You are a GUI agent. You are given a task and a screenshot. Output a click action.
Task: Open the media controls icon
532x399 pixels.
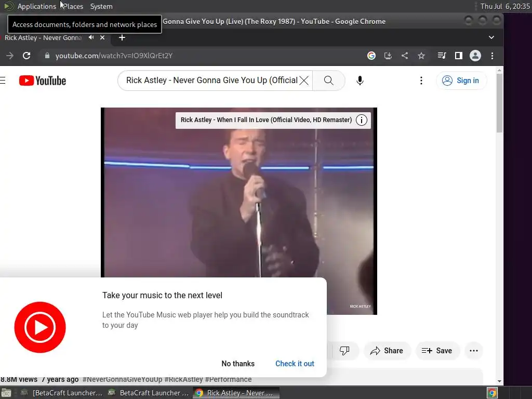click(442, 56)
